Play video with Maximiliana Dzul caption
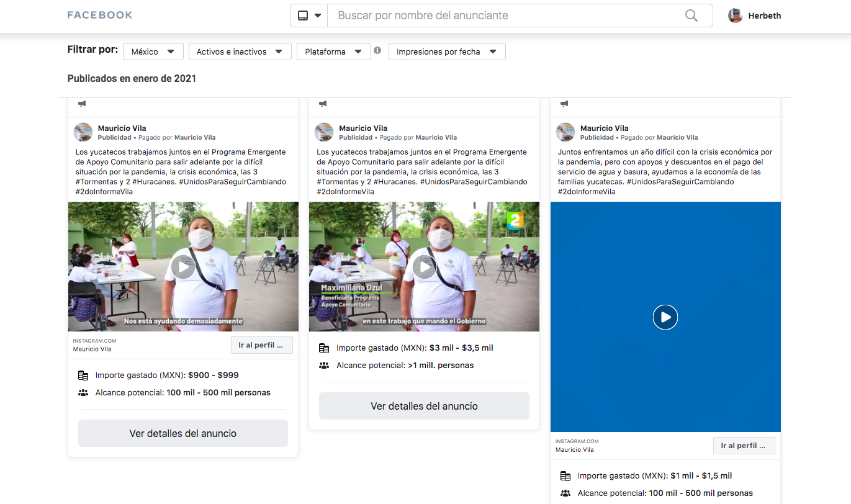Viewport: 851px width, 504px height. pyautogui.click(x=425, y=267)
